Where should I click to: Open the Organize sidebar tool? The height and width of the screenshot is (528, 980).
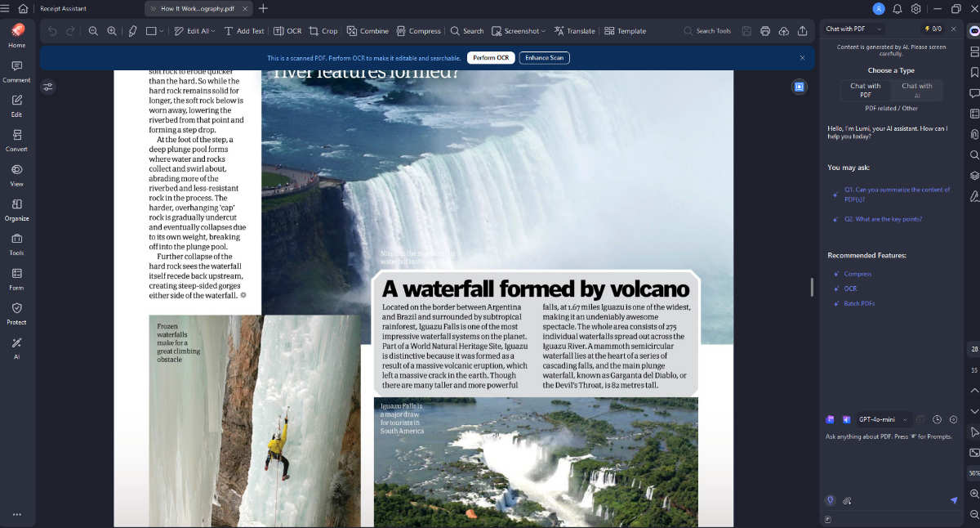tap(16, 209)
